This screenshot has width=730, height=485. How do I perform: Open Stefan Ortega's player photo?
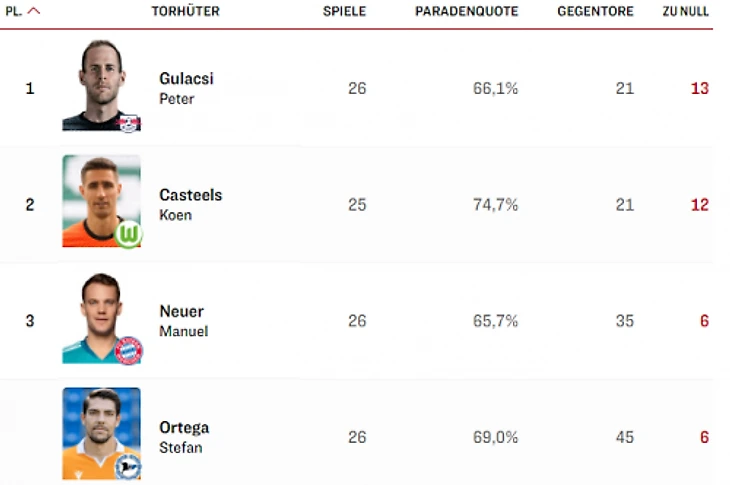[100, 432]
